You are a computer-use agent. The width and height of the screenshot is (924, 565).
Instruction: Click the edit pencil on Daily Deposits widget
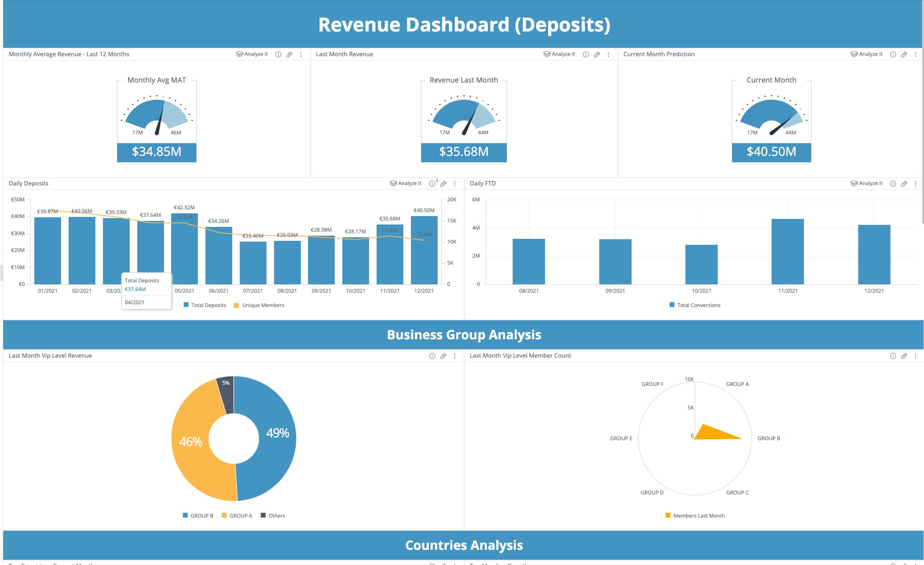[443, 183]
